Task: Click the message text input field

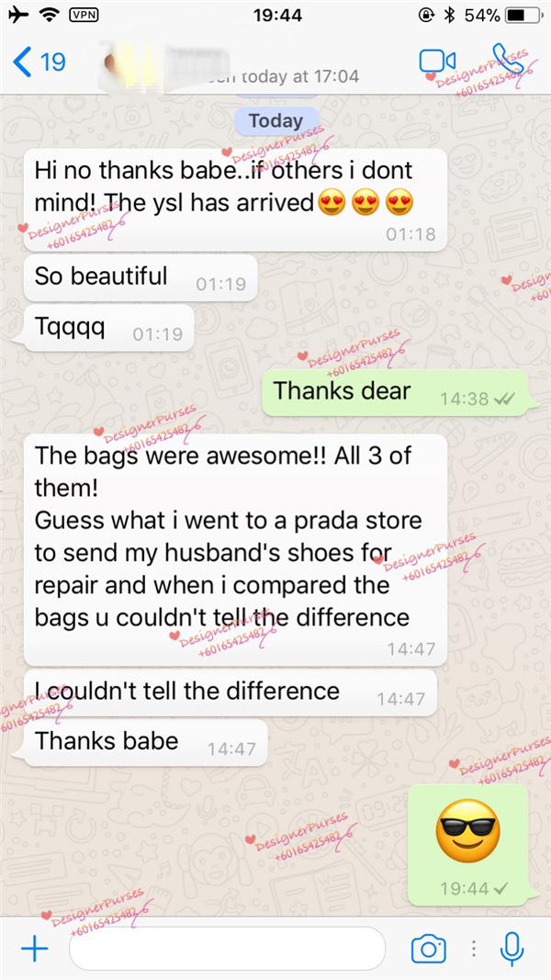Action: click(228, 949)
